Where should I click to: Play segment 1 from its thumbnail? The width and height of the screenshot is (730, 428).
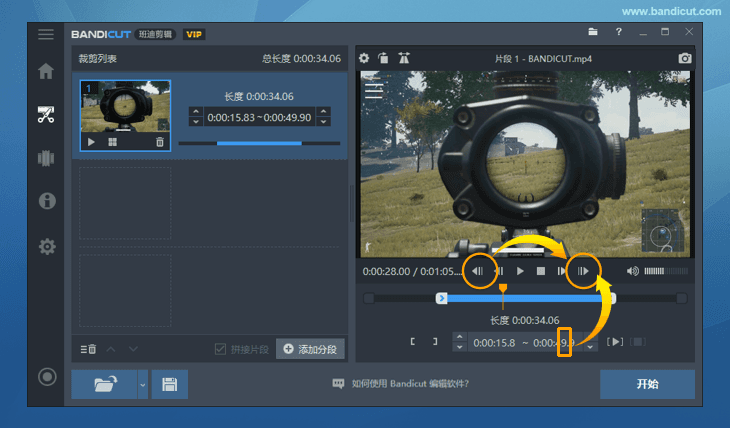pos(91,142)
